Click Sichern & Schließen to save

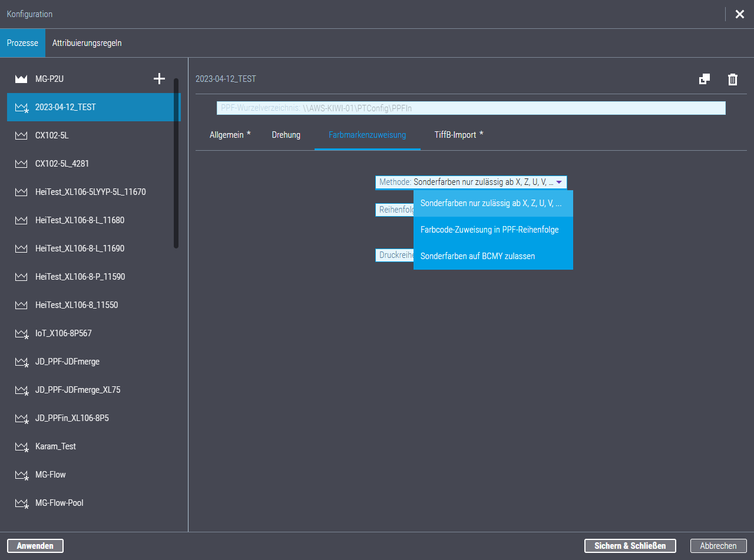pos(630,545)
